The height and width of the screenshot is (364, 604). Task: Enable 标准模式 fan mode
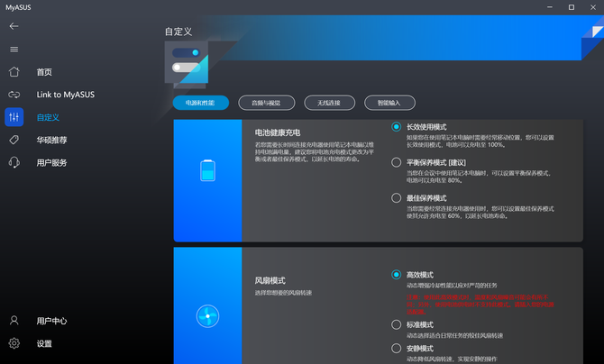pos(397,324)
